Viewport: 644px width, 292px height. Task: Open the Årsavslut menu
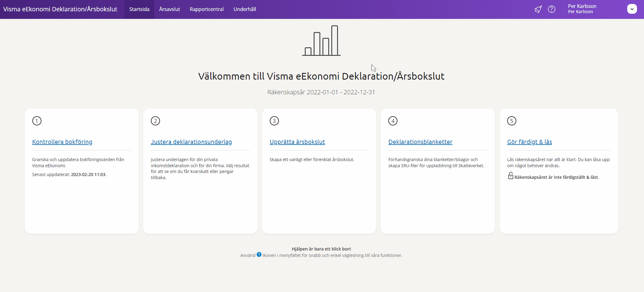click(x=169, y=9)
